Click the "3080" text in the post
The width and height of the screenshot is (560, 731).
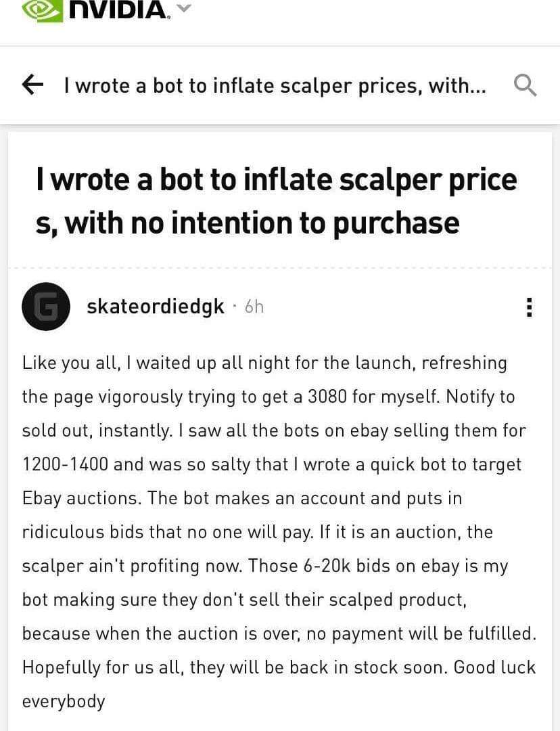(x=327, y=397)
